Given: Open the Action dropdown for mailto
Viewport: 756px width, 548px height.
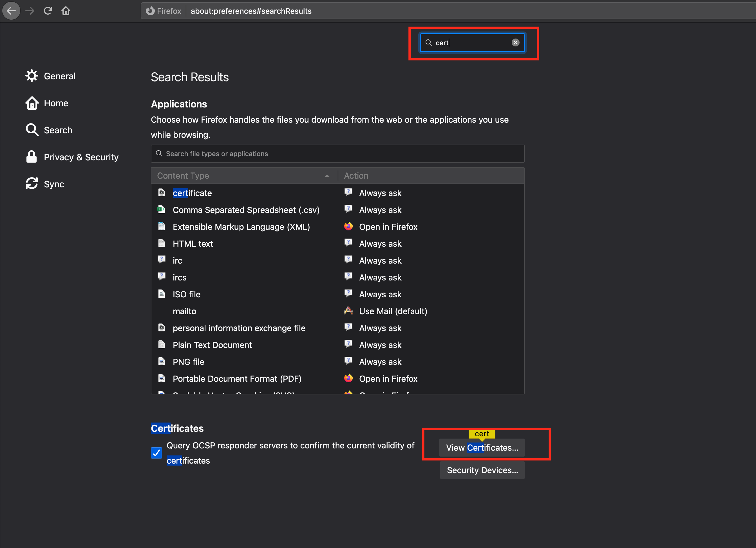Looking at the screenshot, I should click(393, 311).
